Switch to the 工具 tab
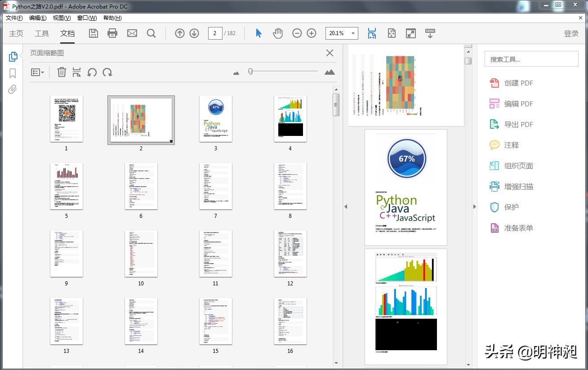This screenshot has width=588, height=370. (x=42, y=33)
